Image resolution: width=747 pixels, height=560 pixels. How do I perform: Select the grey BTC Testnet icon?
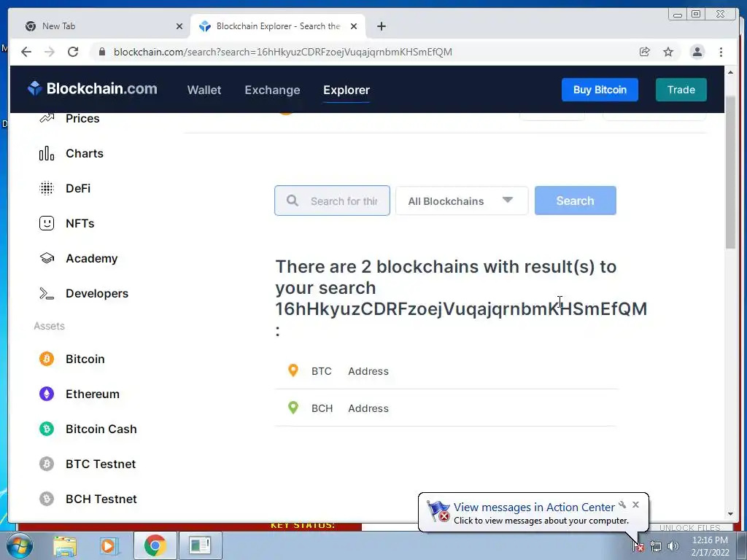pos(47,464)
